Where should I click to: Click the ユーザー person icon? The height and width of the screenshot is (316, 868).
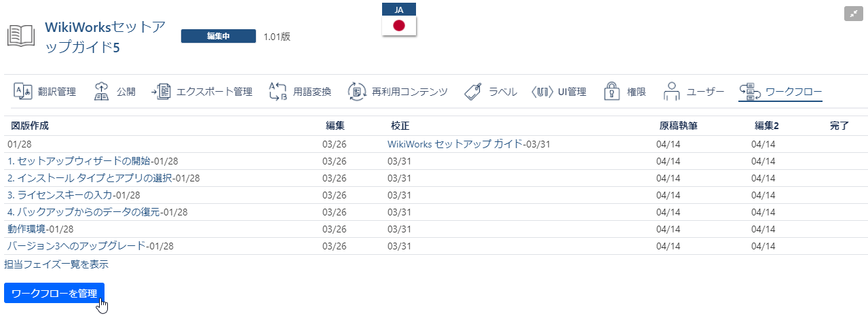pyautogui.click(x=671, y=92)
